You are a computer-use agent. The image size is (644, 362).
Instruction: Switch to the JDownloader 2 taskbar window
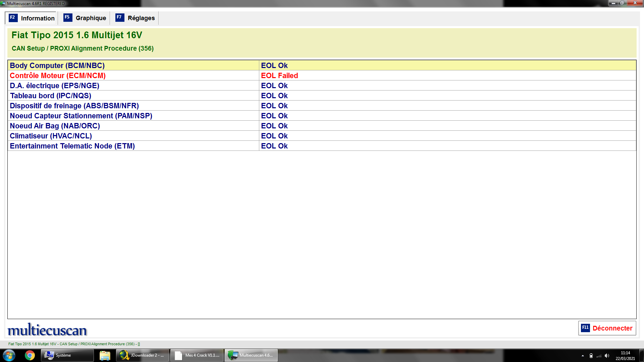pyautogui.click(x=142, y=355)
